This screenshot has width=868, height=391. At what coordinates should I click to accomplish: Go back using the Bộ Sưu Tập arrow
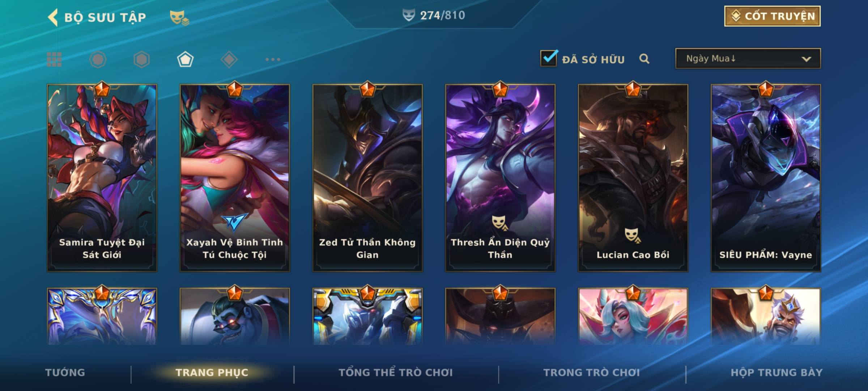(53, 17)
